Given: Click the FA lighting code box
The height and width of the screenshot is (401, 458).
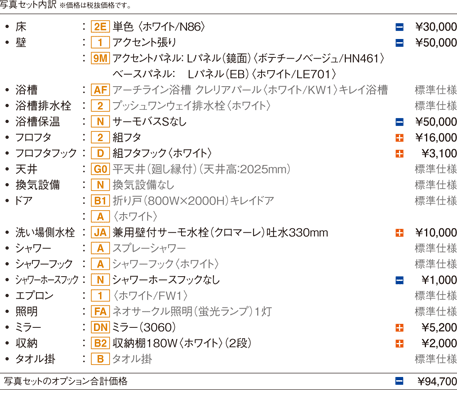Looking at the screenshot, I should tap(100, 312).
